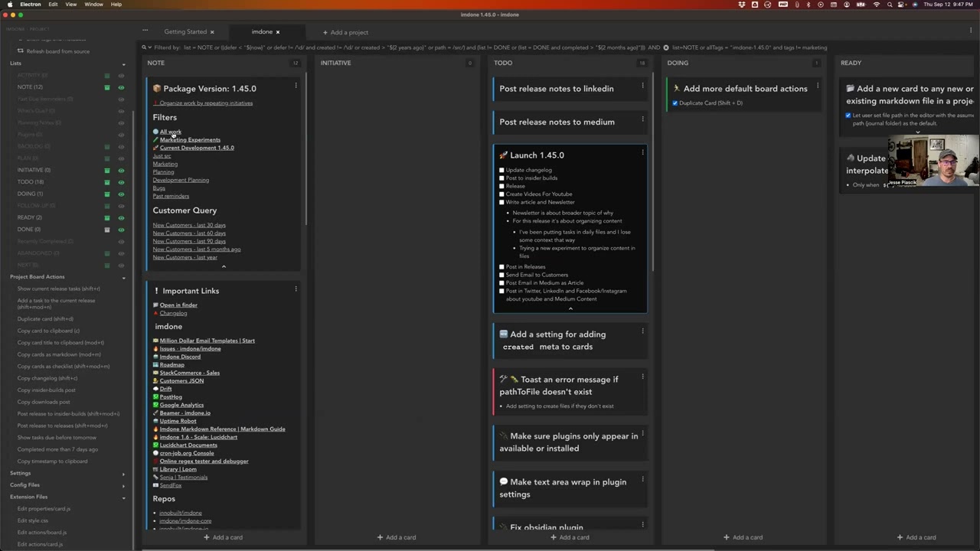Toggle visibility of the READY list
The width and height of the screenshot is (980, 551).
121,217
